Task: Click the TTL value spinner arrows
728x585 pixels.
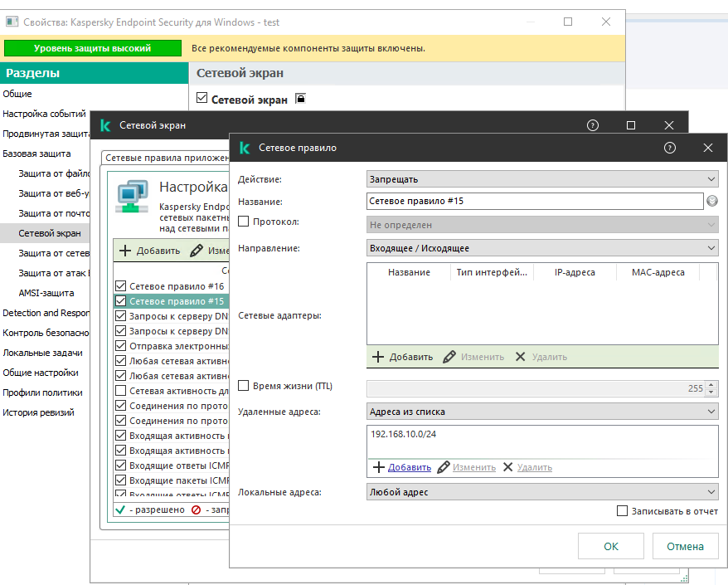Action: (711, 388)
